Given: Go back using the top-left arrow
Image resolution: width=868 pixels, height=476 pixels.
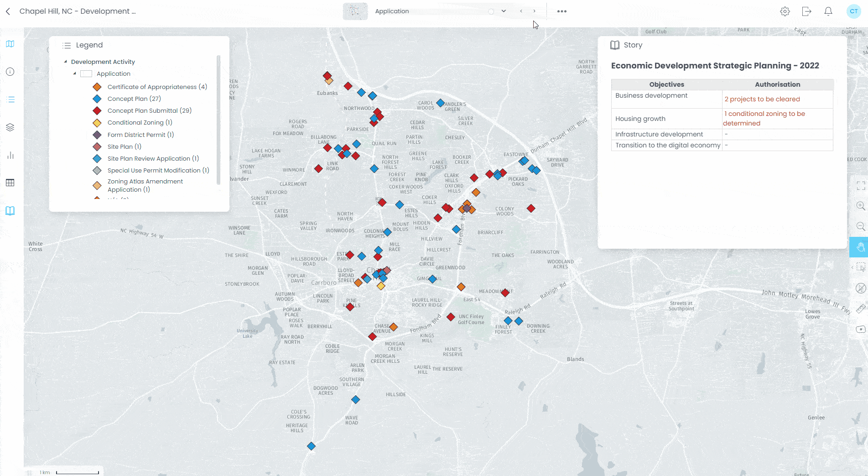Looking at the screenshot, I should [8, 11].
